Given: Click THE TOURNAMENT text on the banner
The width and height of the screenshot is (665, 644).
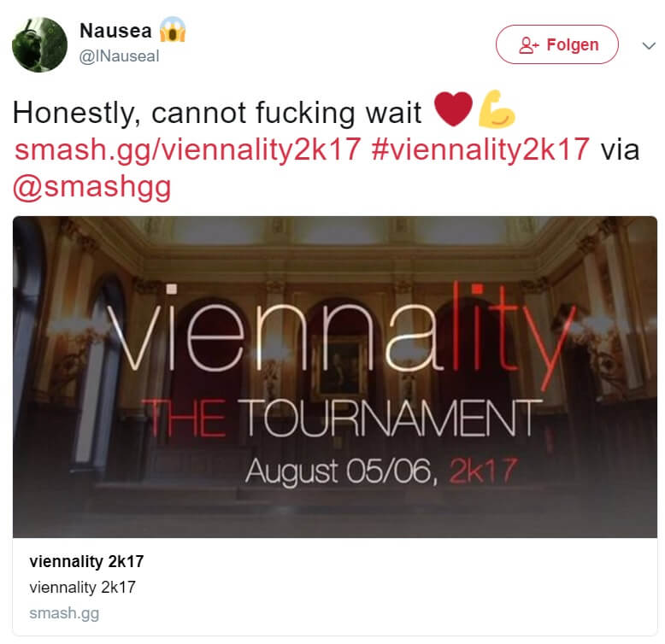Looking at the screenshot, I should pos(342,419).
